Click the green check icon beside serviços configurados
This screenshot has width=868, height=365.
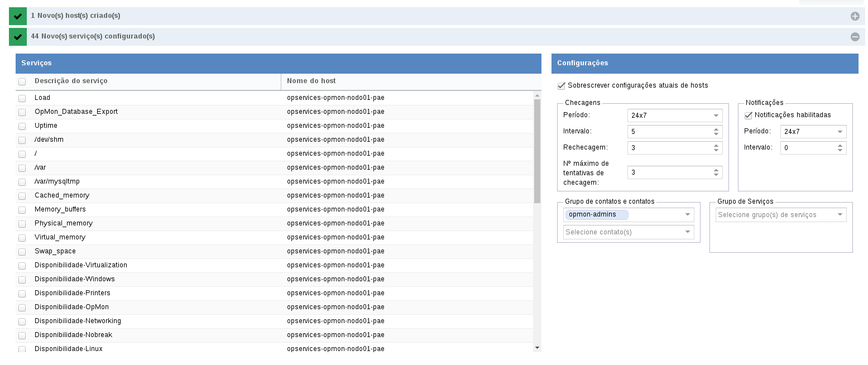(x=18, y=37)
